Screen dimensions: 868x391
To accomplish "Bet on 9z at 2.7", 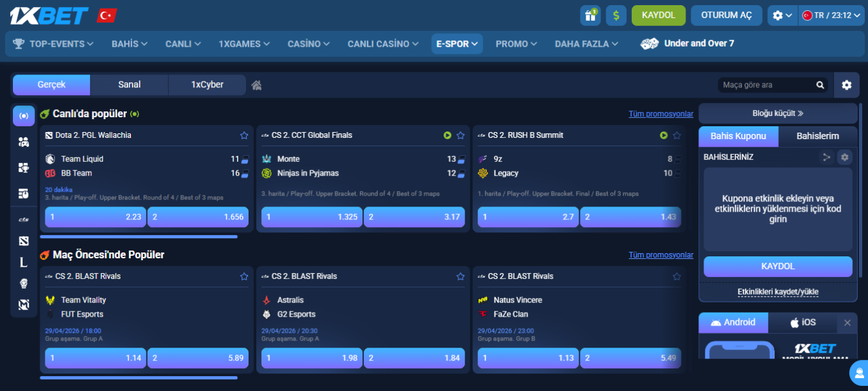I will click(x=528, y=217).
